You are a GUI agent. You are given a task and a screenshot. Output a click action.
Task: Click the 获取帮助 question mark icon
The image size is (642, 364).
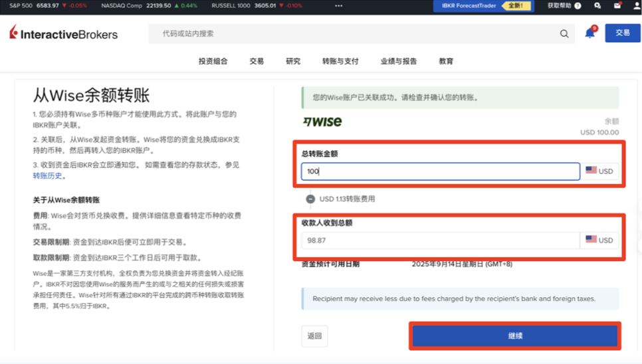(x=578, y=6)
